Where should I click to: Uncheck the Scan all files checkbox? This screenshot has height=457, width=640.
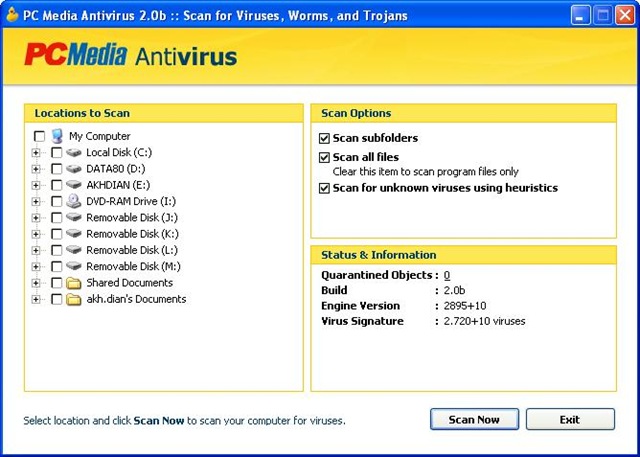pyautogui.click(x=324, y=157)
